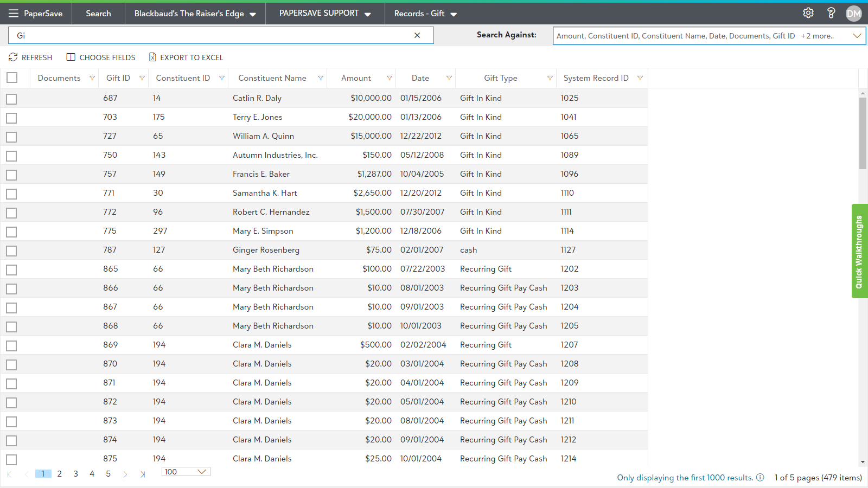The width and height of the screenshot is (868, 488).
Task: Toggle the select-all header checkbox
Action: pos(12,78)
